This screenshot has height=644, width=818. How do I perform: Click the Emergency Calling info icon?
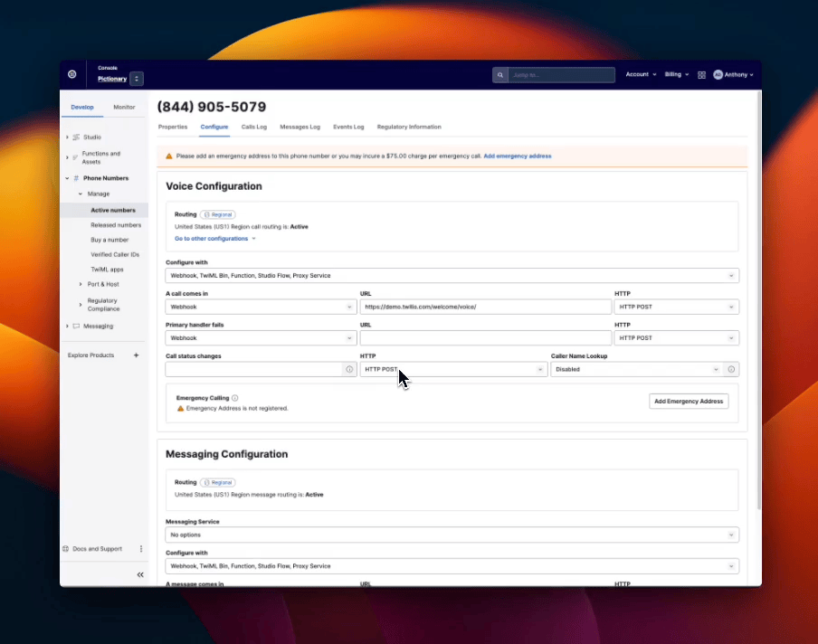click(235, 398)
